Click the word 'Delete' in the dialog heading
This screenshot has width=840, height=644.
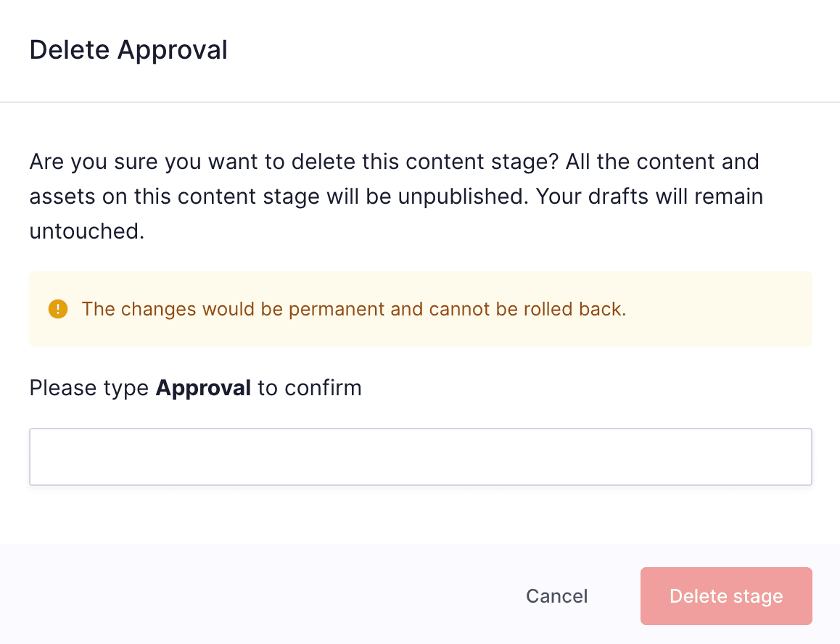(70, 50)
